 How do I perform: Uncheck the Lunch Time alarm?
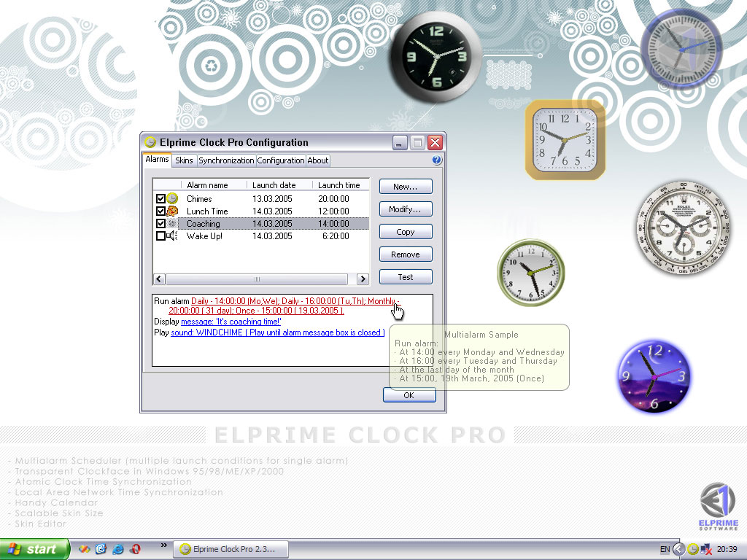pyautogui.click(x=160, y=211)
